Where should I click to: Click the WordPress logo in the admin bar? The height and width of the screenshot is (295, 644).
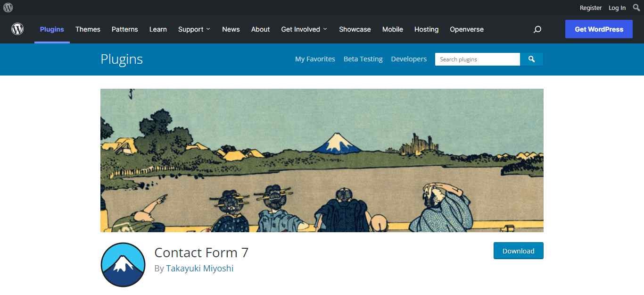click(8, 8)
